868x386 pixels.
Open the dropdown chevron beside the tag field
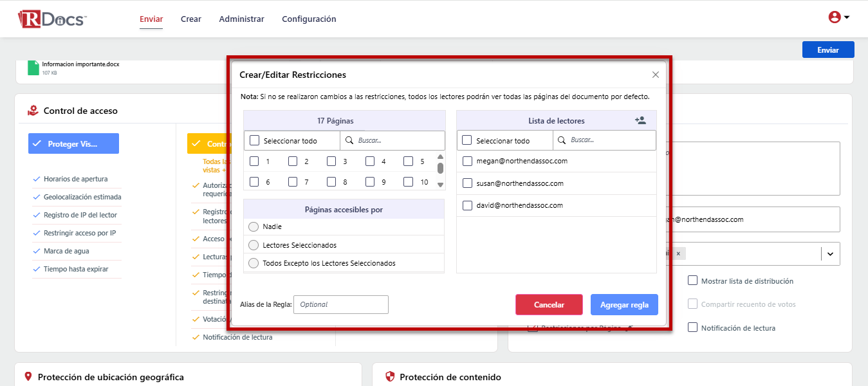click(x=830, y=254)
